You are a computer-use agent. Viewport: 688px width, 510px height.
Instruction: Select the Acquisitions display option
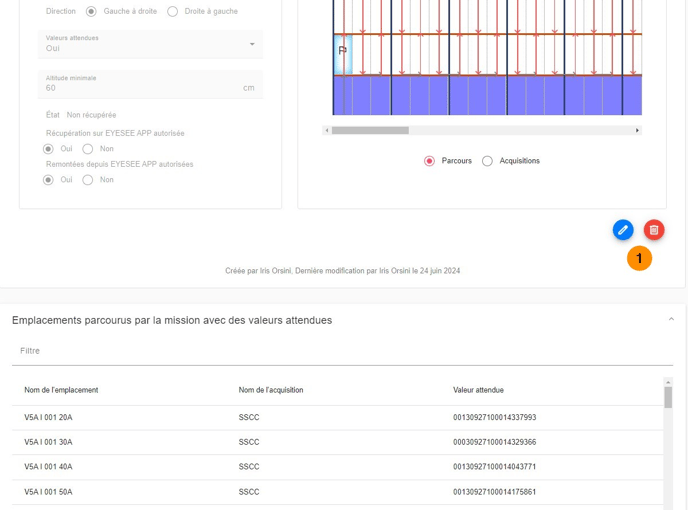(488, 161)
